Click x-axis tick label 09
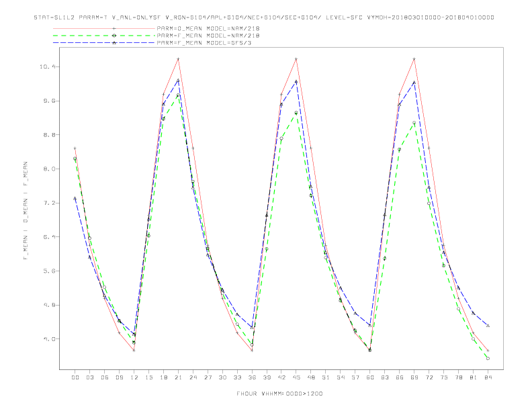Viewport: 532px width, 411px height. click(119, 377)
